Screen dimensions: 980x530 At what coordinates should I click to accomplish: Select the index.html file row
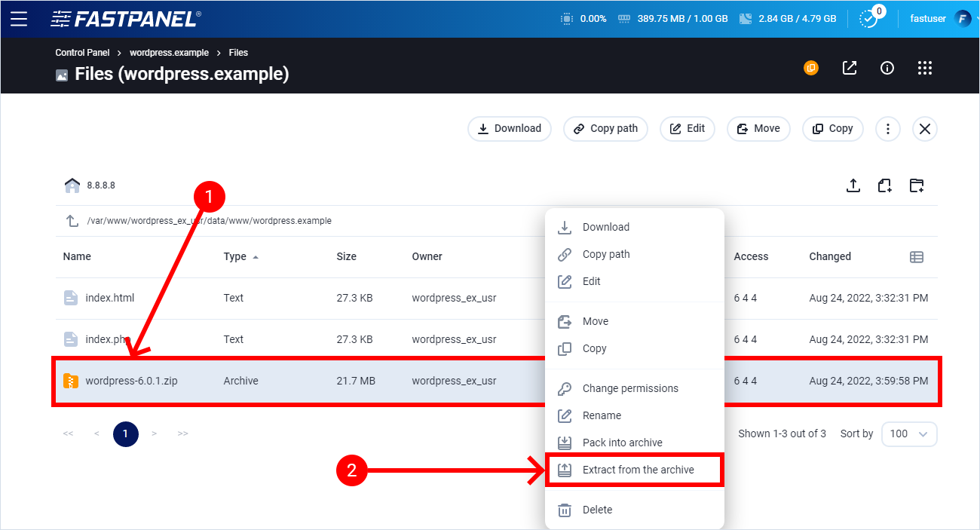coord(496,298)
